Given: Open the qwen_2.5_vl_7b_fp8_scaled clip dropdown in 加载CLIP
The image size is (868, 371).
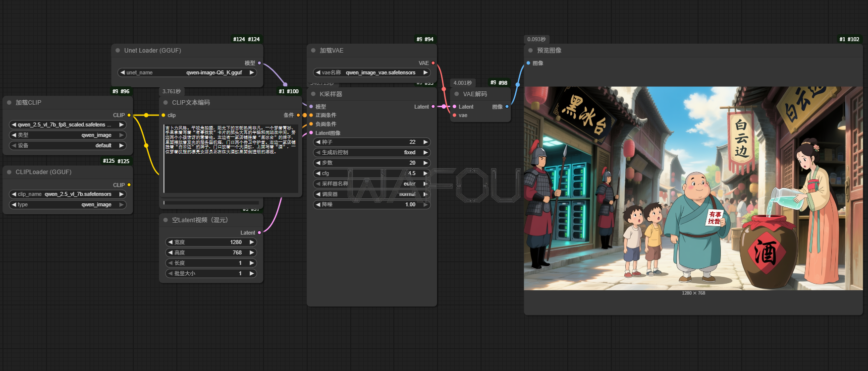Looking at the screenshot, I should (67, 125).
